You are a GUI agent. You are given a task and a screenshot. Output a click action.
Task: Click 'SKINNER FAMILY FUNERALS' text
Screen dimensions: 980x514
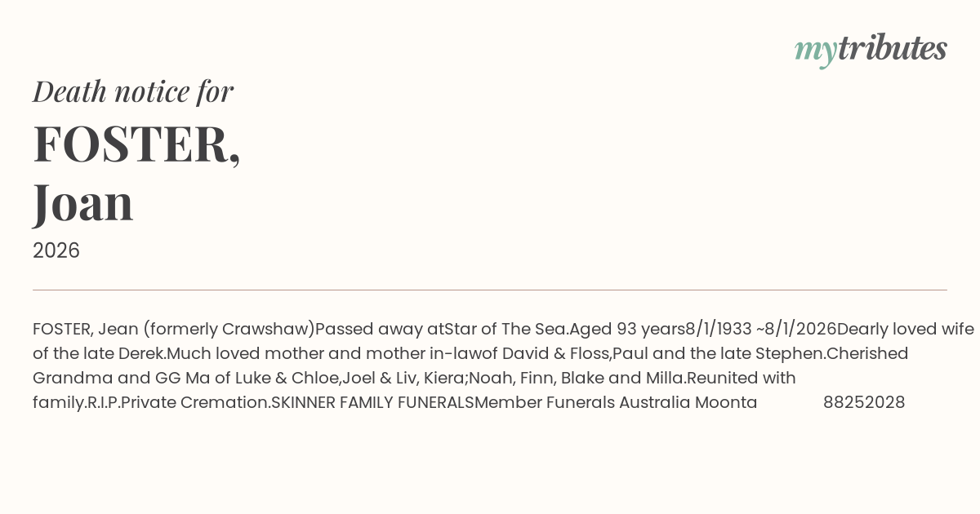tap(372, 402)
